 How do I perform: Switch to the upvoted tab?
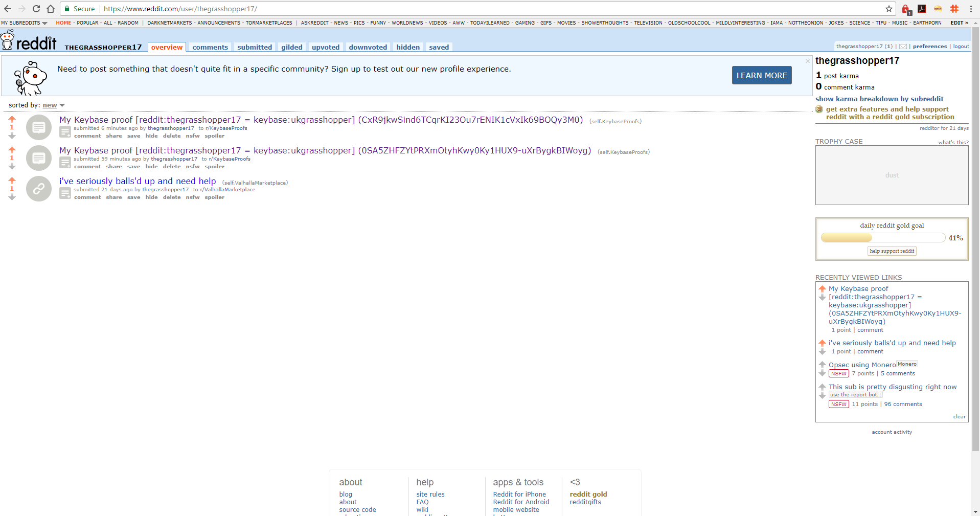[326, 47]
